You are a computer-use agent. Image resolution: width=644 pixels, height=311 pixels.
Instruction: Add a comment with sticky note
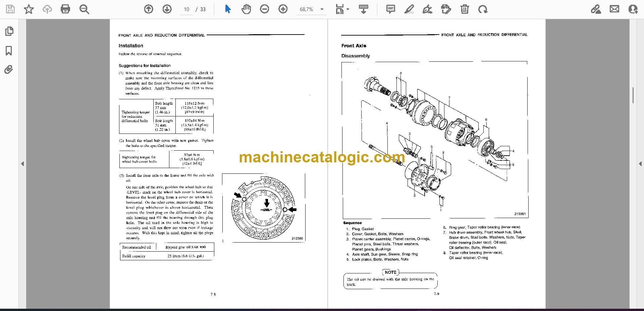[x=391, y=9]
